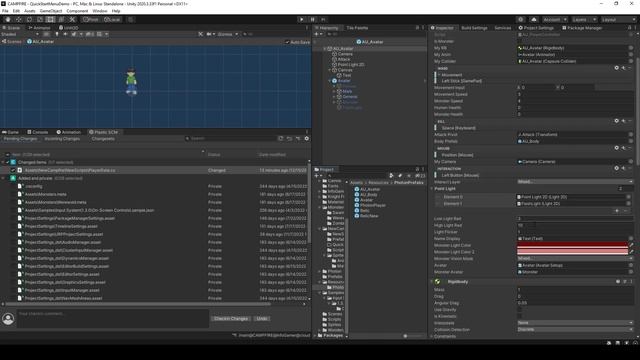640x360 pixels.
Task: Select the Rotate tool in the toolbar
Action: [x=29, y=19]
